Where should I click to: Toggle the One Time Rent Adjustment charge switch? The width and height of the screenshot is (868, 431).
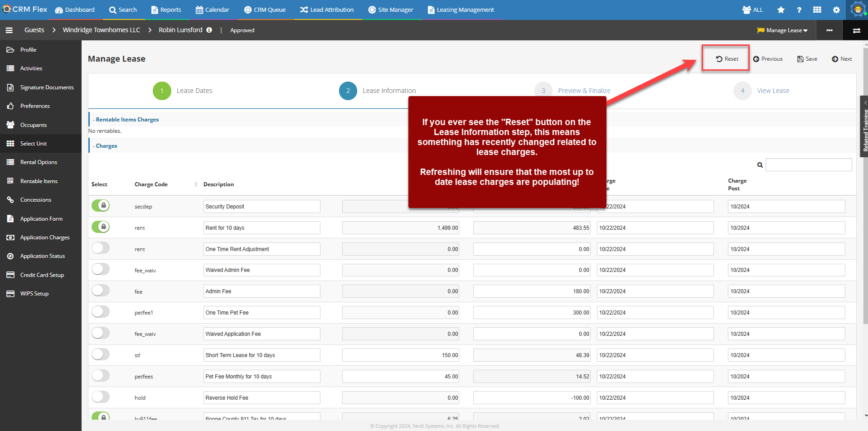coord(101,248)
